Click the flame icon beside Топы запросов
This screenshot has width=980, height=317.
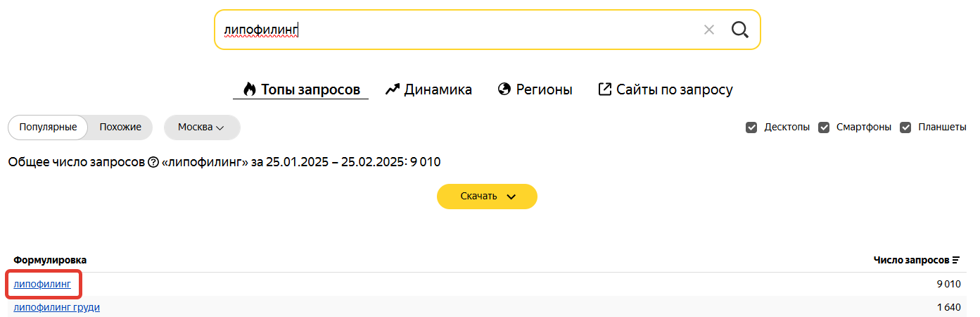(249, 89)
